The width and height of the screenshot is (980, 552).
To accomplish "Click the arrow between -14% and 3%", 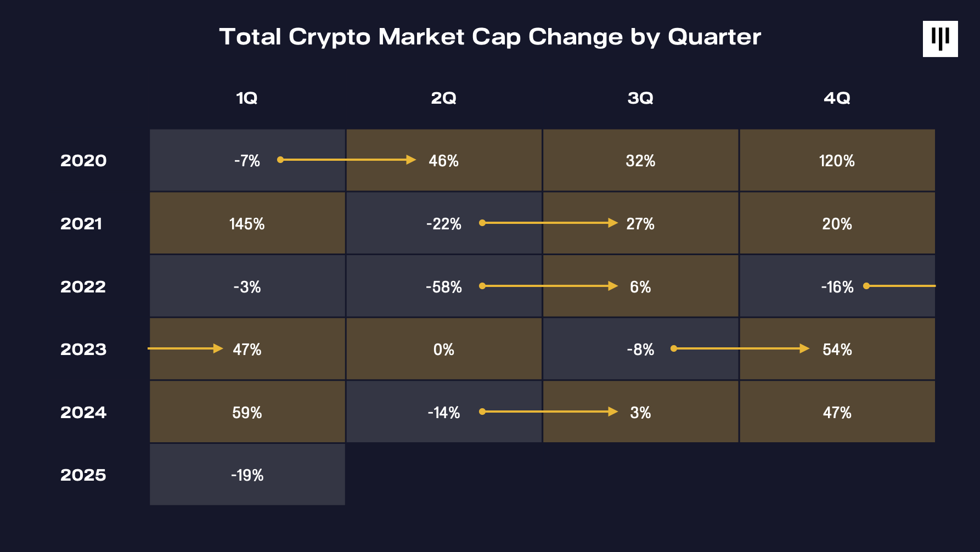I will pyautogui.click(x=549, y=412).
